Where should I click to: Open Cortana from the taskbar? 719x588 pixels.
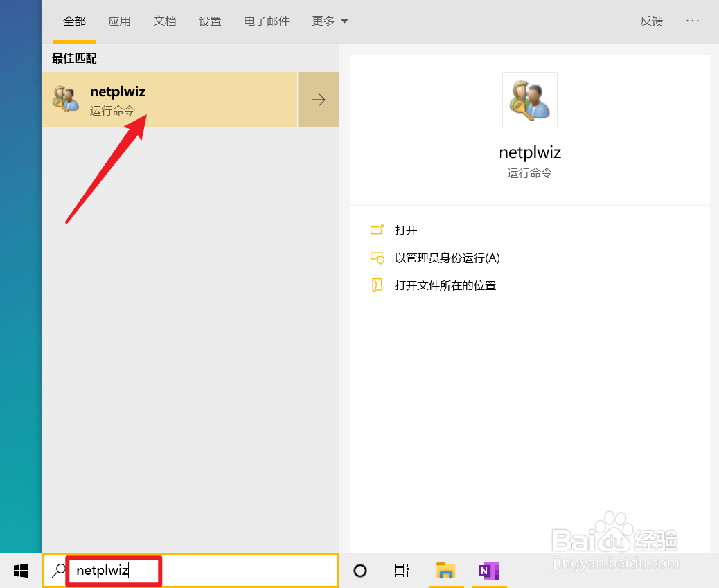coord(359,570)
